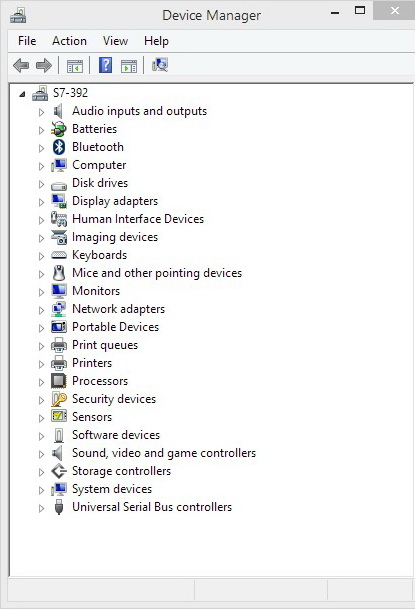Open the Action menu
415x609 pixels.
69,41
